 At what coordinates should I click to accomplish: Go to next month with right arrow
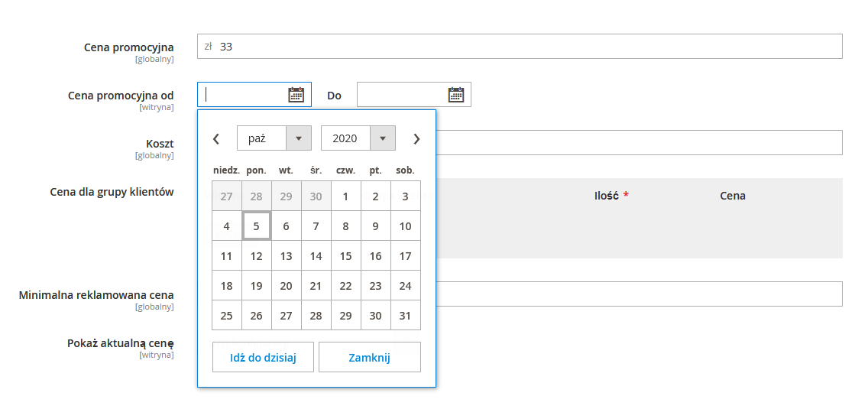tap(417, 138)
